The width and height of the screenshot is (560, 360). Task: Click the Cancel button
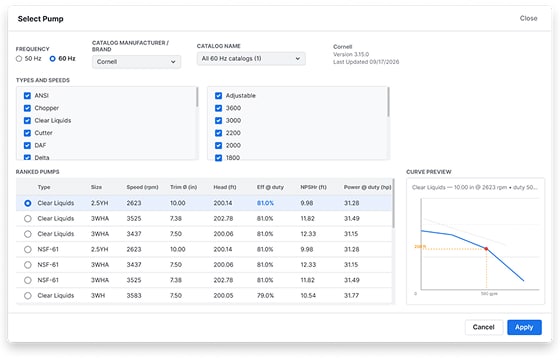(x=484, y=327)
